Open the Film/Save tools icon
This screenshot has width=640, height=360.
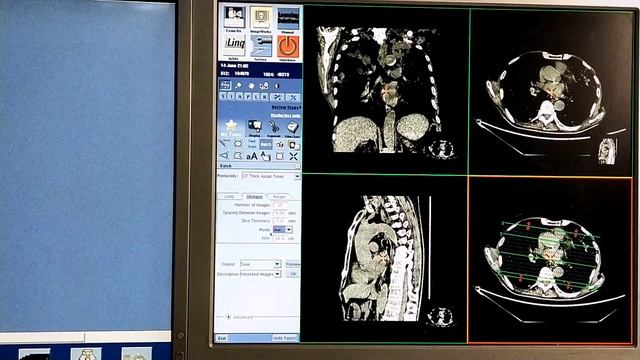tap(292, 128)
